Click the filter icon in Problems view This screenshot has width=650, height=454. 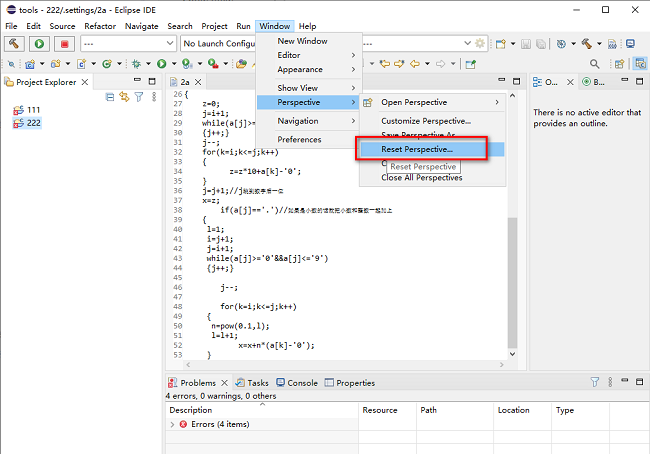(594, 382)
